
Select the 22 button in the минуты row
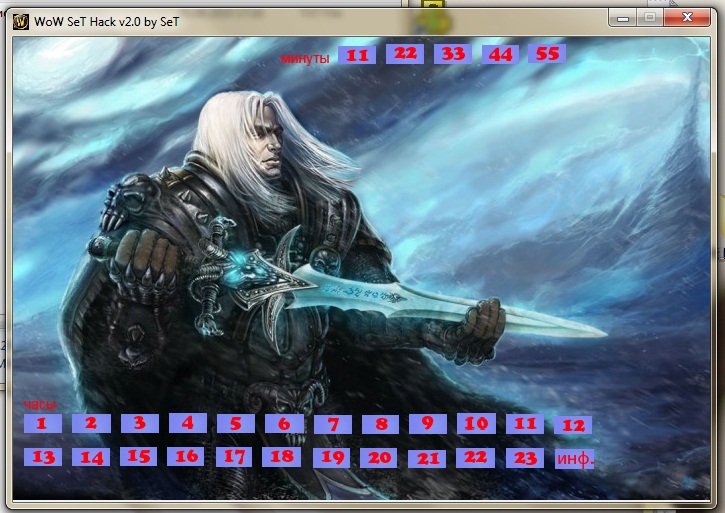(405, 54)
